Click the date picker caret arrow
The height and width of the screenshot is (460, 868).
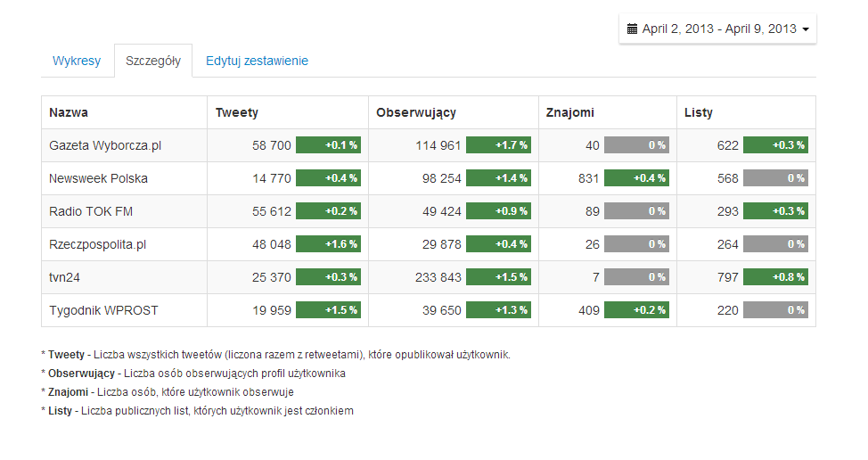tap(806, 29)
